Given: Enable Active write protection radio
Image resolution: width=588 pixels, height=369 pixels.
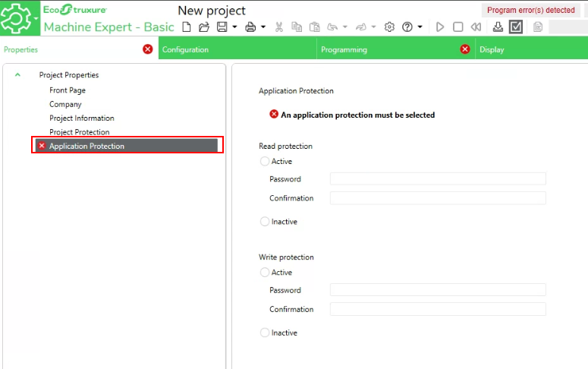Looking at the screenshot, I should [x=265, y=272].
